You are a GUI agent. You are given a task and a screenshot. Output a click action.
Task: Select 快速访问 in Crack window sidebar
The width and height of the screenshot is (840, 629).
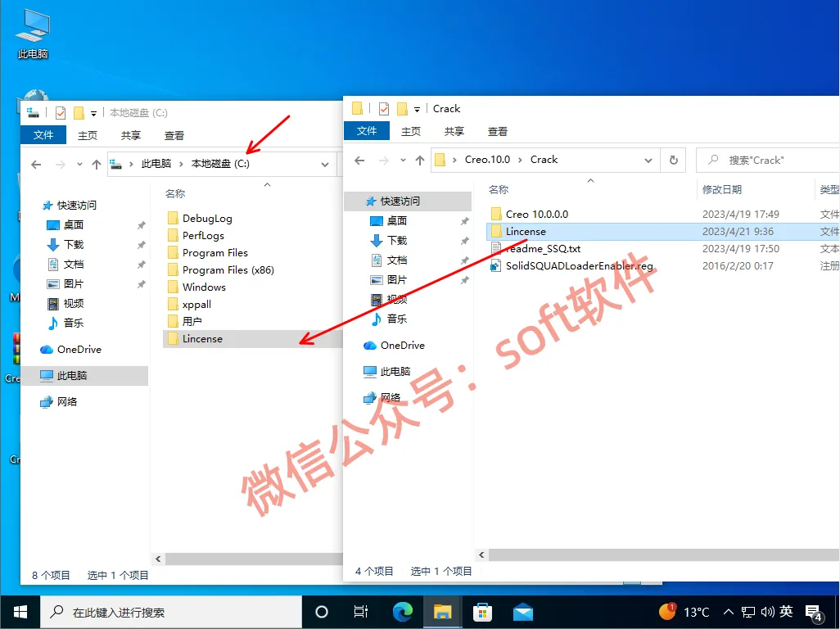pos(408,201)
